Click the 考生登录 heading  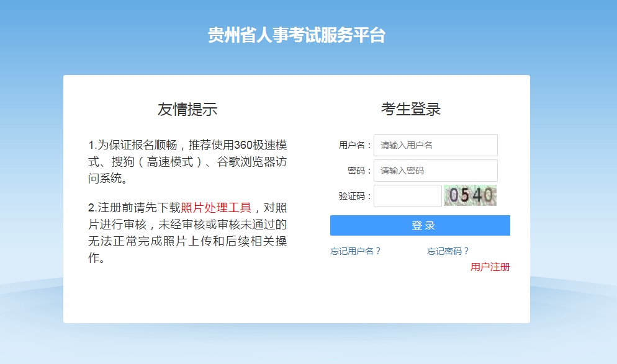(x=411, y=110)
